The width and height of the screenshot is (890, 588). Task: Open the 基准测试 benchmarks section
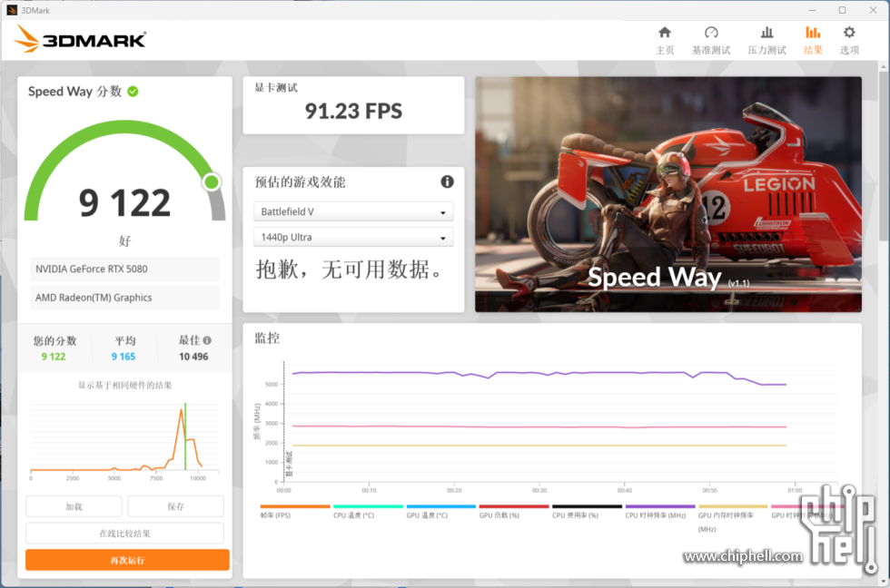(x=710, y=40)
